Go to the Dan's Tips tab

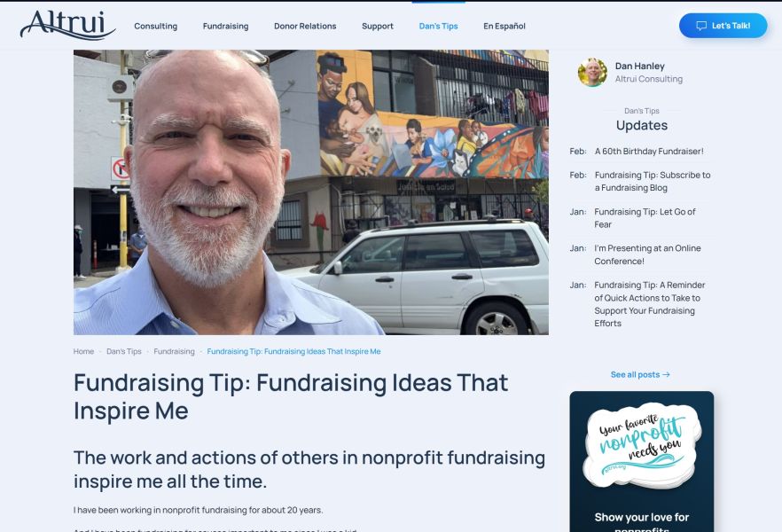[x=438, y=26]
